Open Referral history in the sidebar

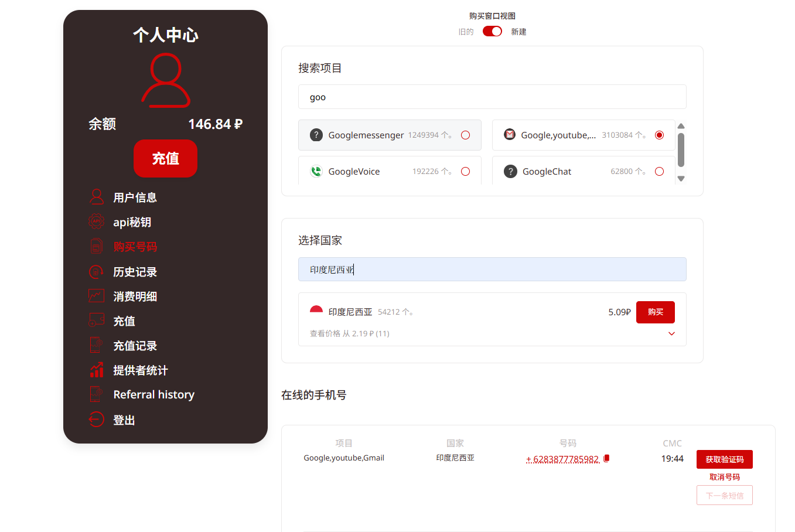(x=154, y=394)
